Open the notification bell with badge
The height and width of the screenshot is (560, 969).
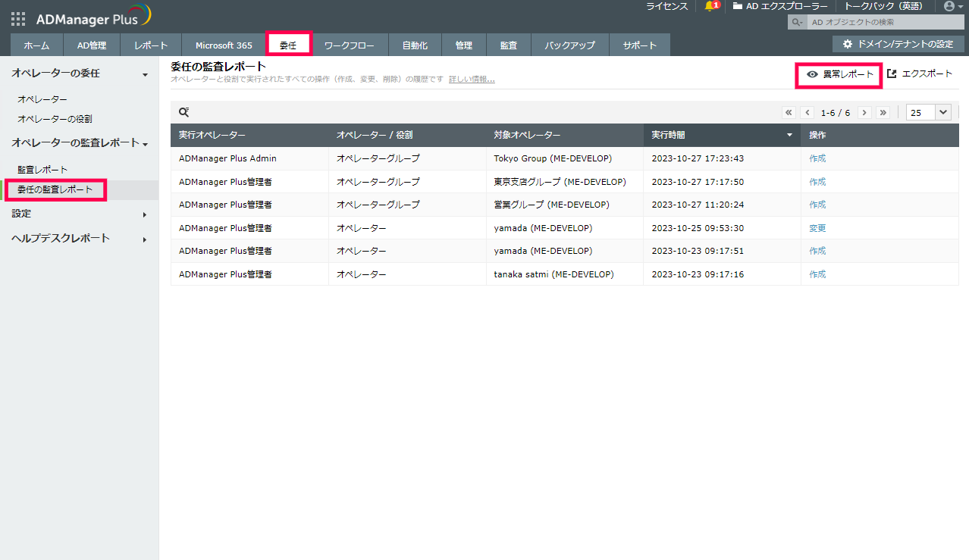pyautogui.click(x=712, y=6)
